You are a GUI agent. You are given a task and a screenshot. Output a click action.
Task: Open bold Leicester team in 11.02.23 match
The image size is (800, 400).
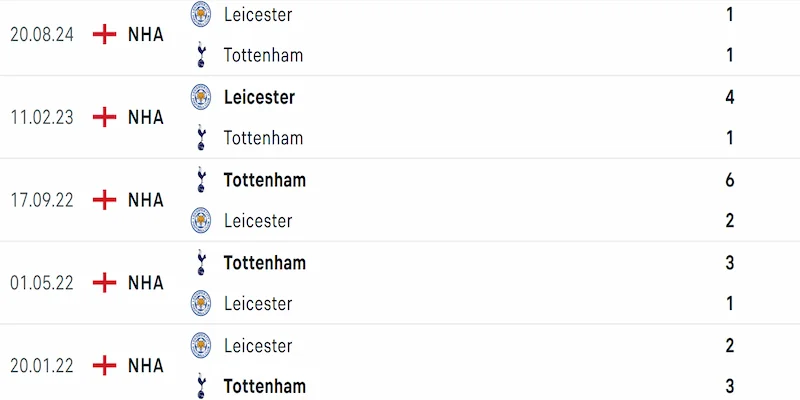pyautogui.click(x=259, y=97)
